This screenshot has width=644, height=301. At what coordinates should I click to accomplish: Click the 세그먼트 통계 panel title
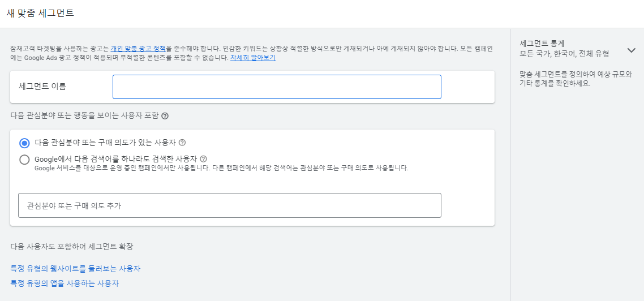click(542, 43)
